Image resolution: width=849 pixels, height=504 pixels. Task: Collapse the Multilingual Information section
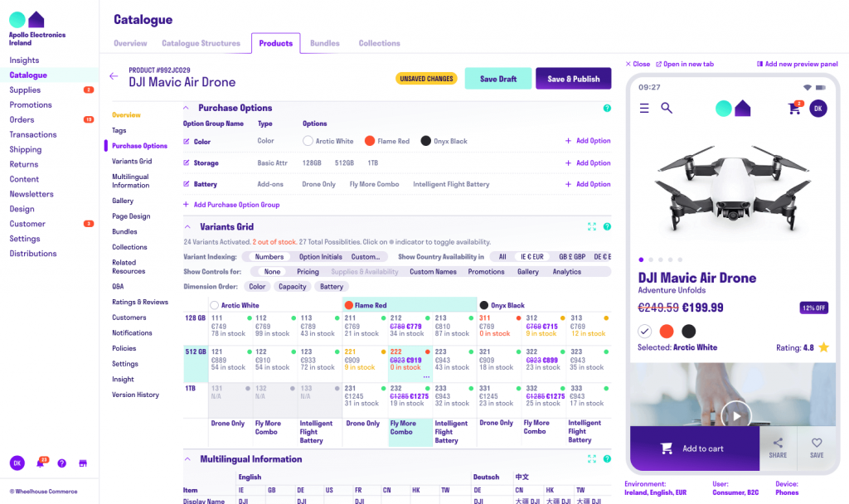pyautogui.click(x=187, y=459)
